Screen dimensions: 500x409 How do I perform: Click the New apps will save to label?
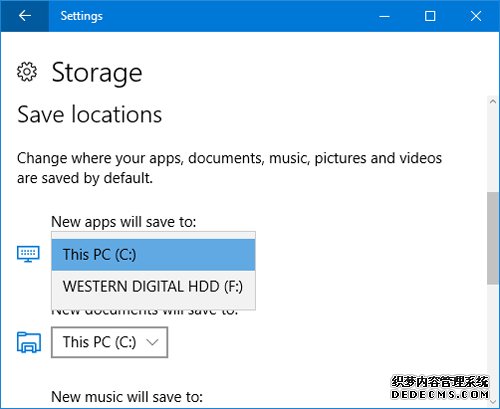click(x=124, y=222)
